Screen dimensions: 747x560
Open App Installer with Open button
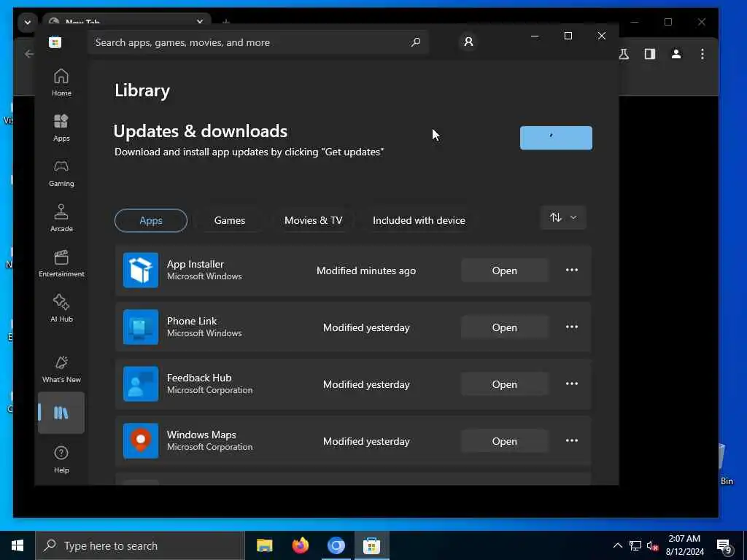coord(505,271)
